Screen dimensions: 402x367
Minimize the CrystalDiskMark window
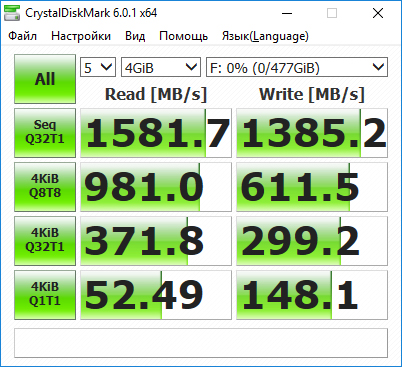(x=287, y=13)
